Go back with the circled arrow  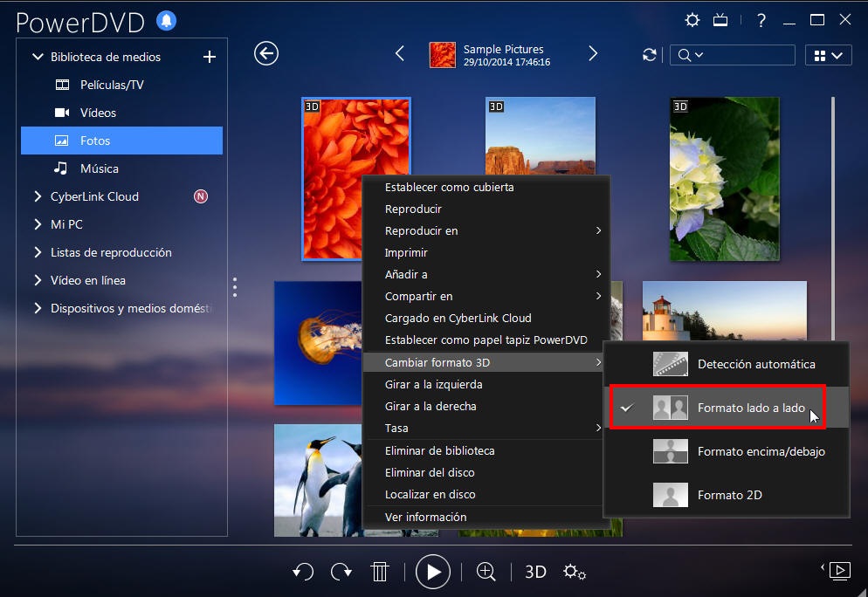click(x=266, y=53)
